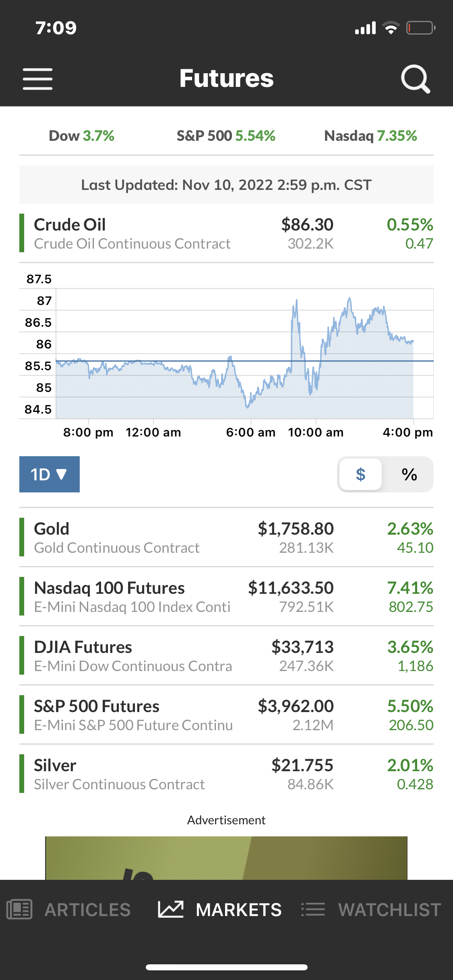Open the Crude Oil futures row
This screenshot has width=453, height=980.
tap(226, 233)
